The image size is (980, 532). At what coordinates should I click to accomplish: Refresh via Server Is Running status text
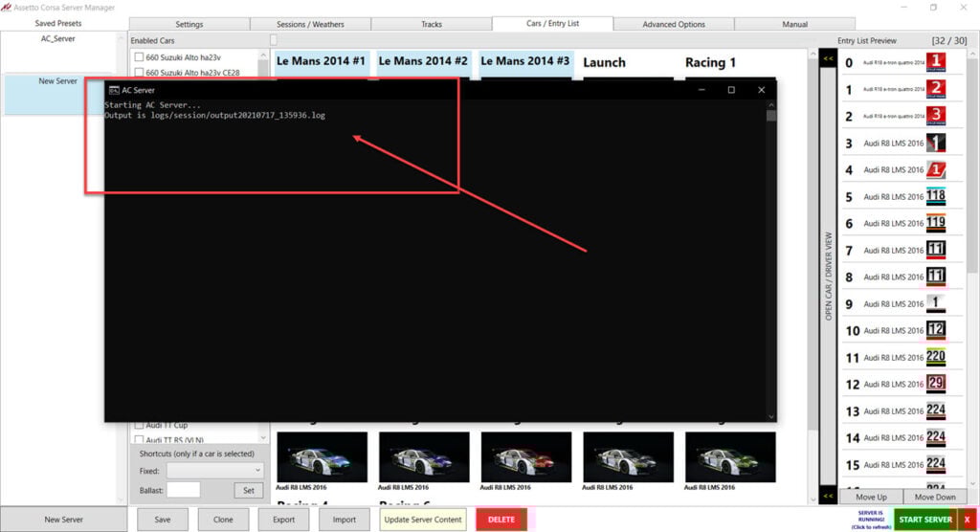point(871,520)
